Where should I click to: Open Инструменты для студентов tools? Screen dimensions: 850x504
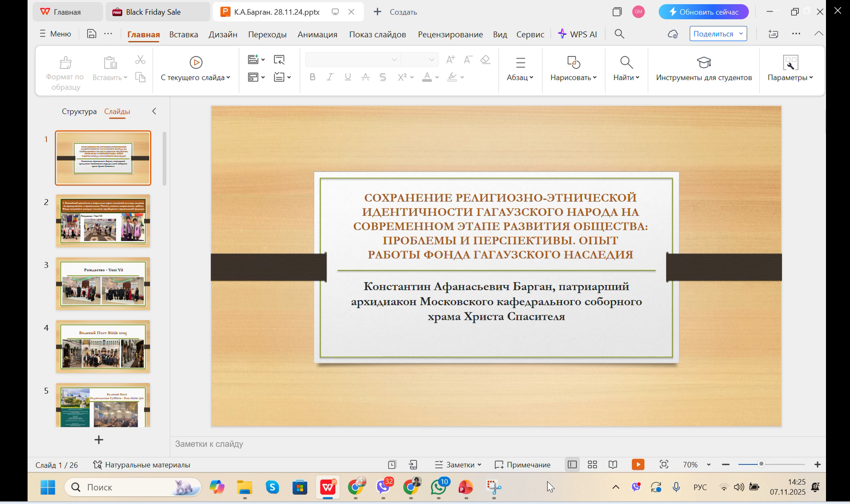click(x=704, y=68)
